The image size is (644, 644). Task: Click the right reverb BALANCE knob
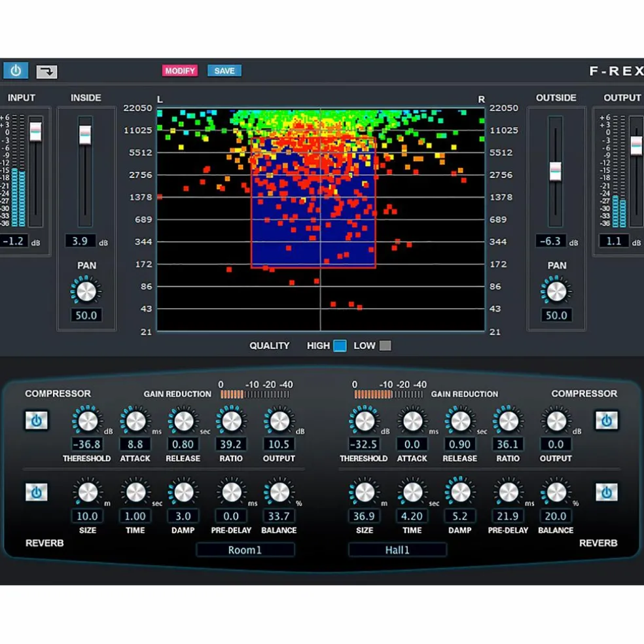(556, 492)
